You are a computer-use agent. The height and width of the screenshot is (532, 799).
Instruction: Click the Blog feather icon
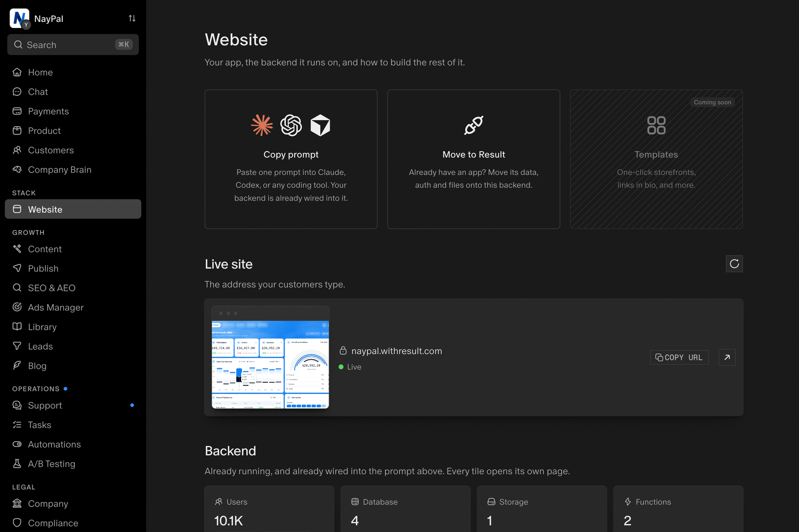[x=17, y=365]
